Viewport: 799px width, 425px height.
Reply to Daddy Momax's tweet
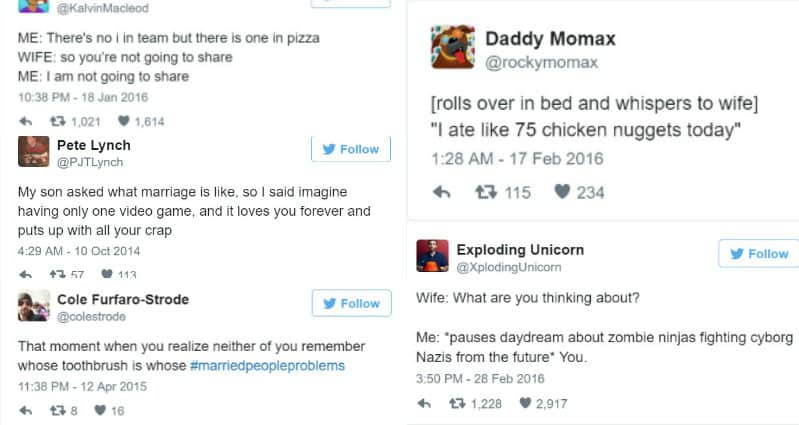[x=442, y=192]
